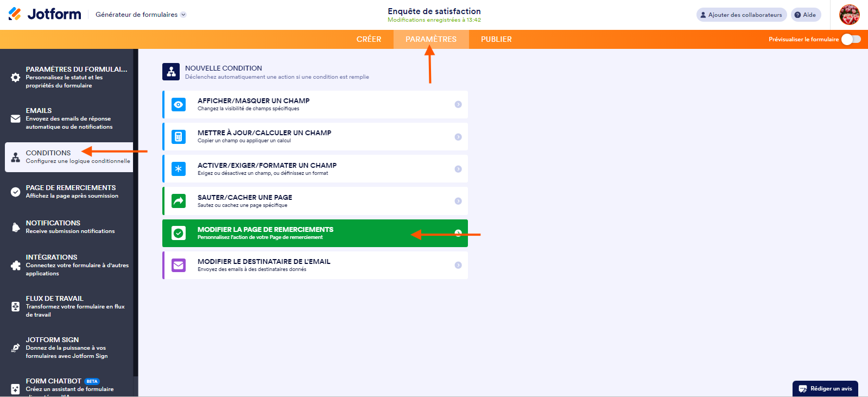Click the sparkle icon beside Form Chatbot
This screenshot has width=868, height=397.
(x=16, y=389)
